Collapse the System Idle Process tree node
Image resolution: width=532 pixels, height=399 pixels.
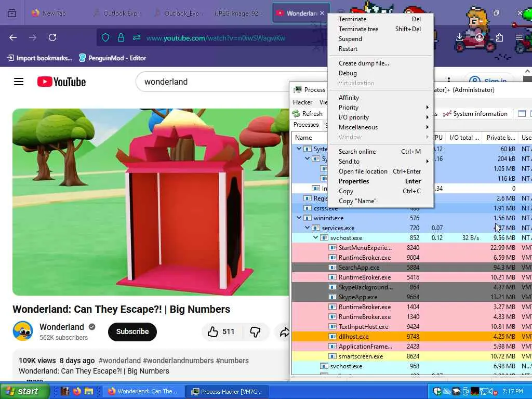click(299, 149)
